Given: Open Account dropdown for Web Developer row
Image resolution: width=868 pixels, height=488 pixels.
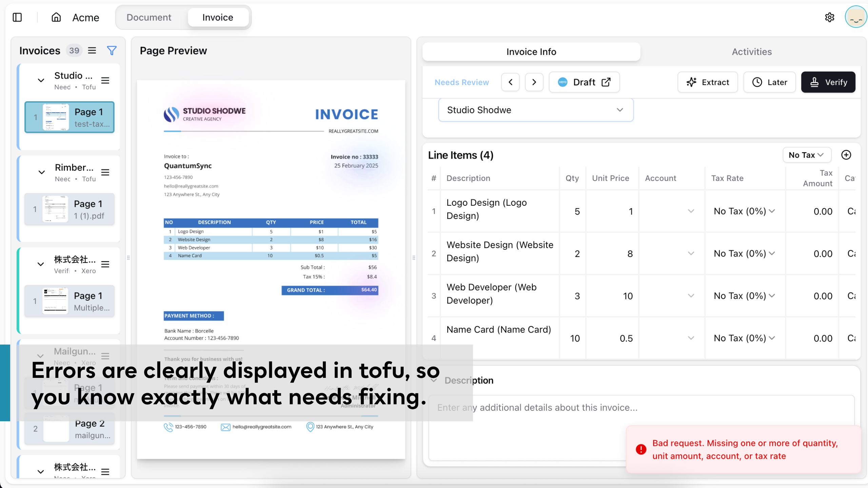Looking at the screenshot, I should (671, 296).
